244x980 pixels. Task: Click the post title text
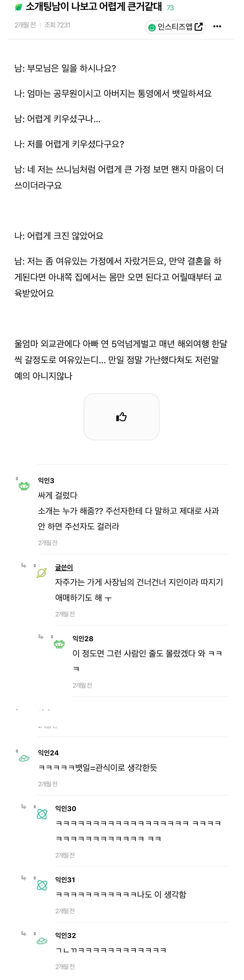pos(94,7)
